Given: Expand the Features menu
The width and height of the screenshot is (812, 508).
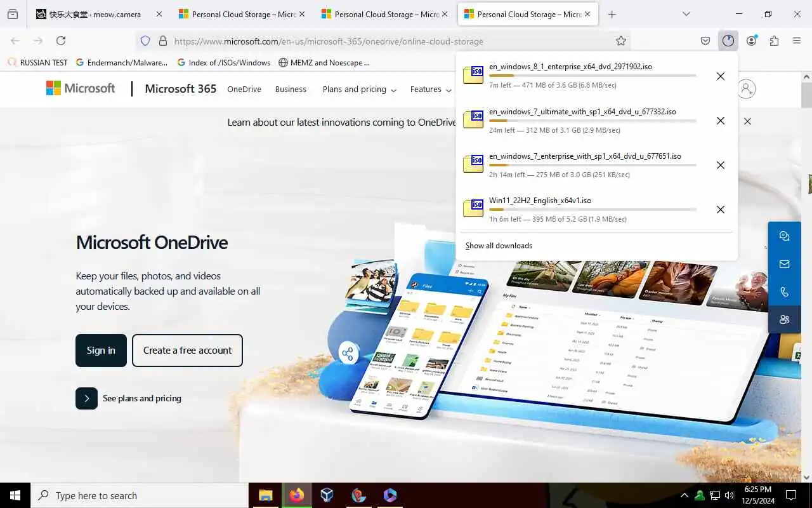Looking at the screenshot, I should point(429,90).
